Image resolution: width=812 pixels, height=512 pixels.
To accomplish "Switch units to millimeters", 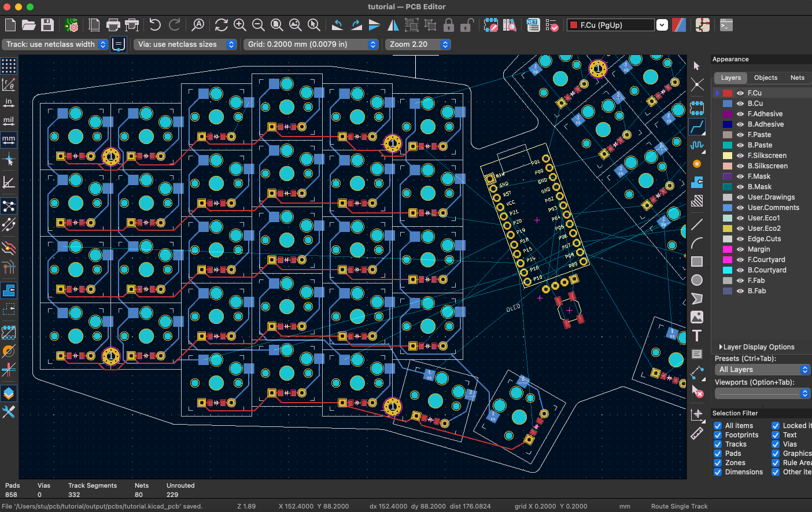I will [8, 139].
